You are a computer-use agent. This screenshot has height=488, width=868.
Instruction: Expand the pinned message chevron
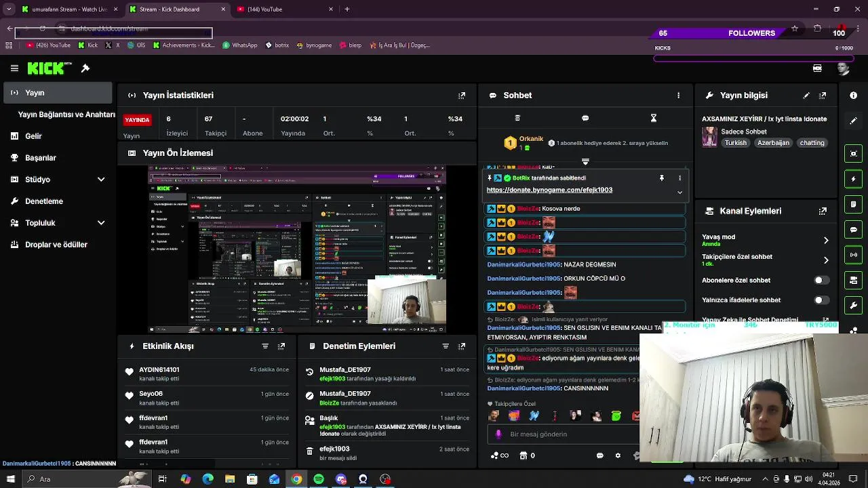680,192
